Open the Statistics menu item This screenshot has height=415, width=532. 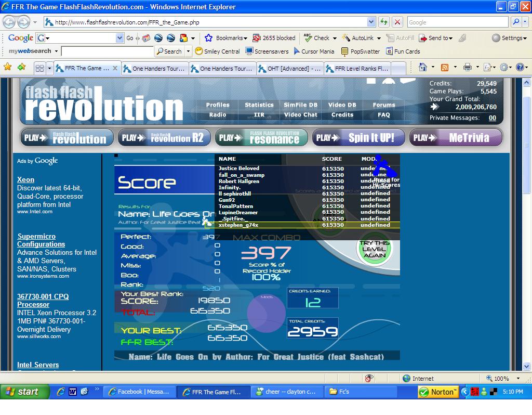point(259,105)
